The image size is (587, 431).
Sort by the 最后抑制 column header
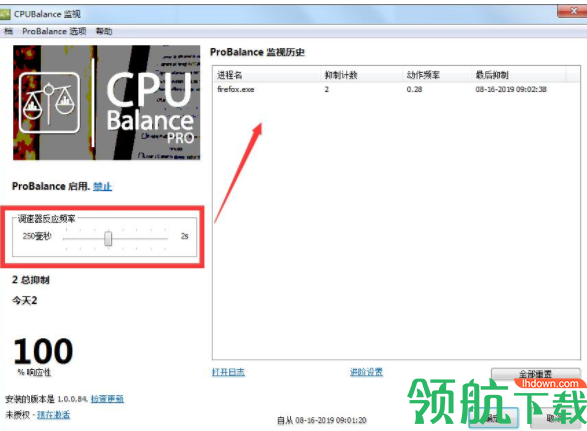(519, 75)
